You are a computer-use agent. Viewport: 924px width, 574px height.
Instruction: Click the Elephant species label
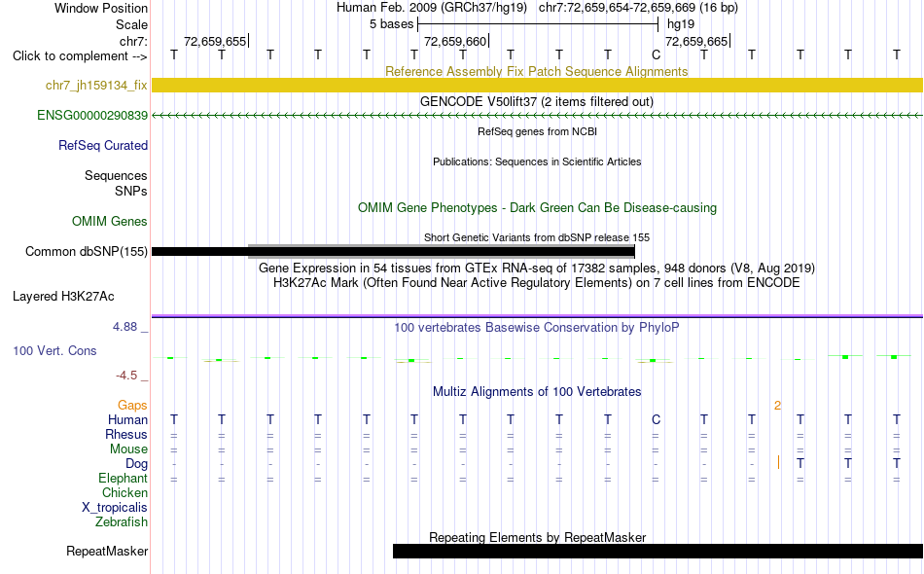tap(124, 479)
